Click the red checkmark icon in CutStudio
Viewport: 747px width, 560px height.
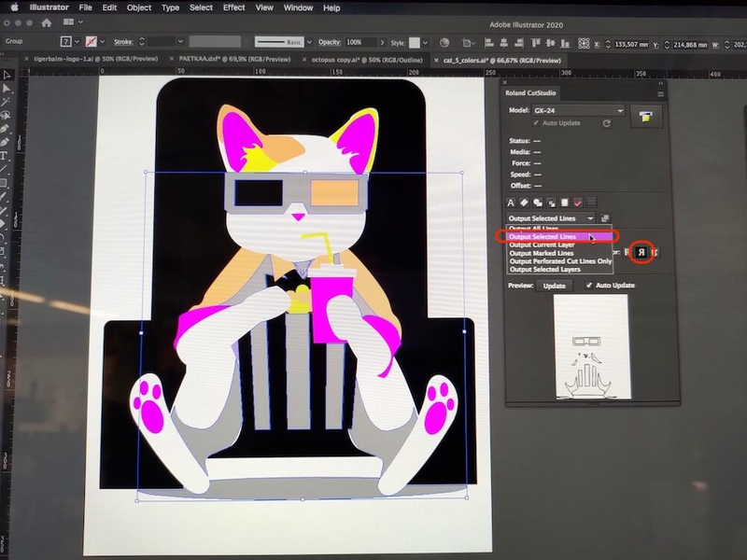click(578, 202)
